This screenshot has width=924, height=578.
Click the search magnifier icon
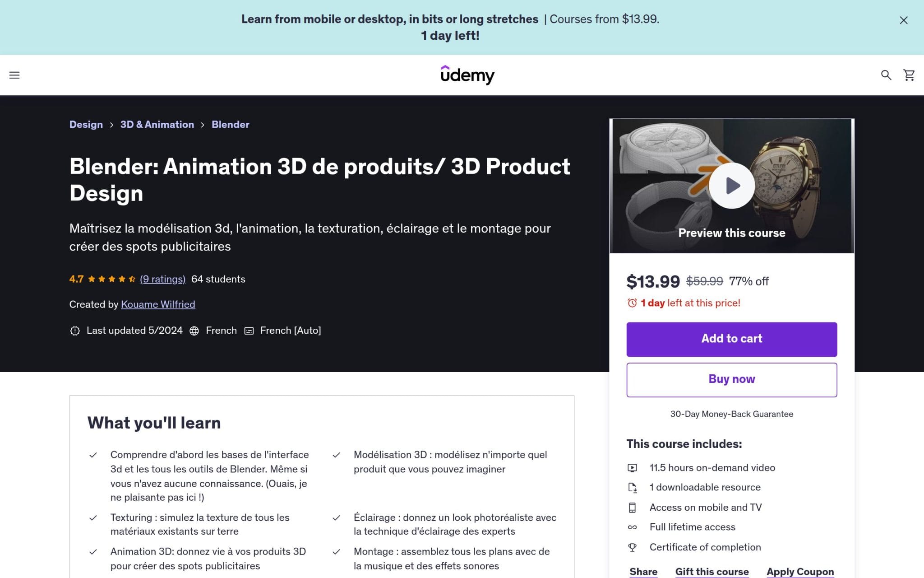(886, 75)
